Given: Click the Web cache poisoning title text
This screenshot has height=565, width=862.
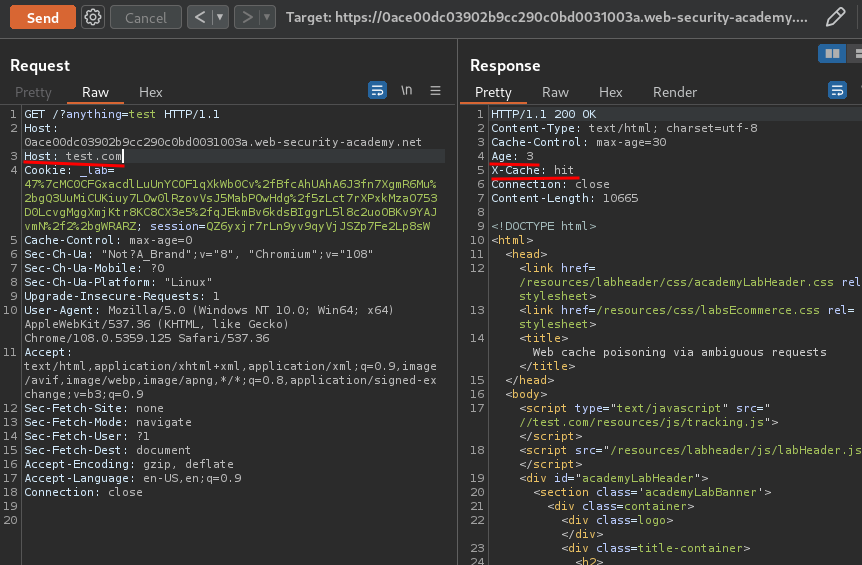Looking at the screenshot, I should [679, 352].
